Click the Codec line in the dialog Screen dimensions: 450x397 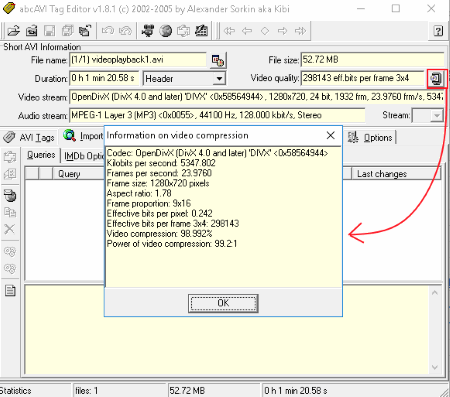[x=217, y=153]
